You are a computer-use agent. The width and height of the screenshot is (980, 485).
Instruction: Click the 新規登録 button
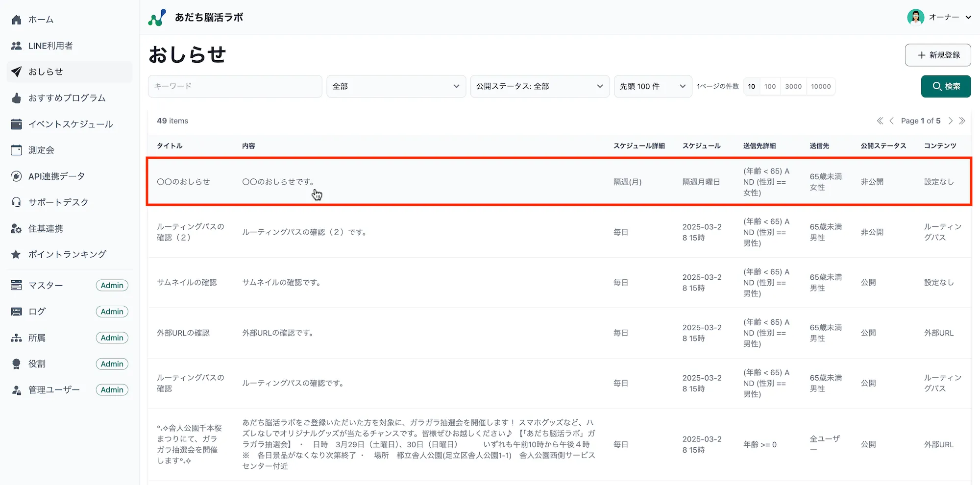click(938, 55)
